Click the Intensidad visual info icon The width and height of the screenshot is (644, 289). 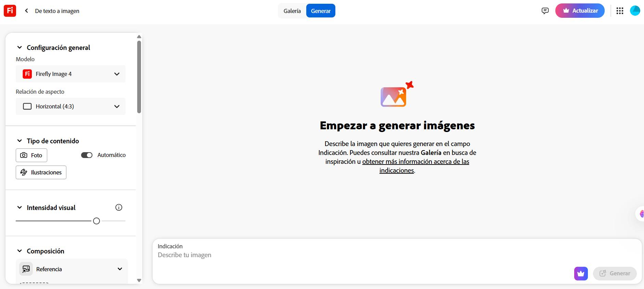pos(119,207)
